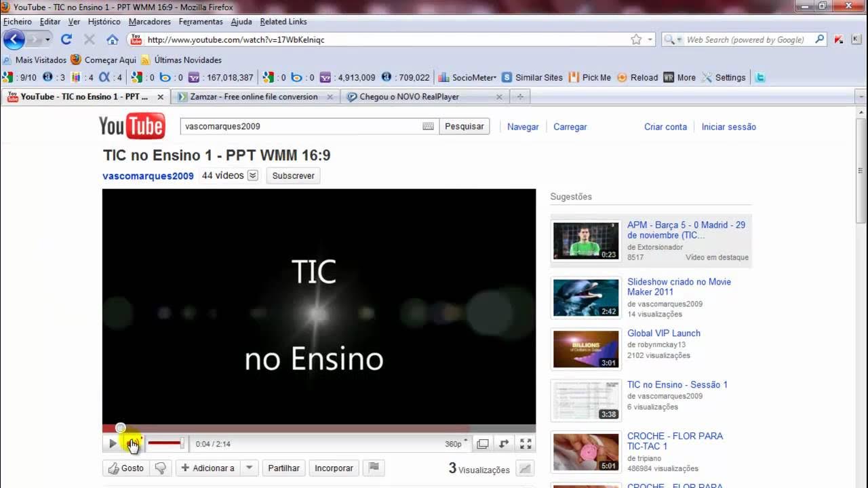The image size is (868, 488).
Task: Open the Começar Aqui bookmark
Action: tap(104, 60)
